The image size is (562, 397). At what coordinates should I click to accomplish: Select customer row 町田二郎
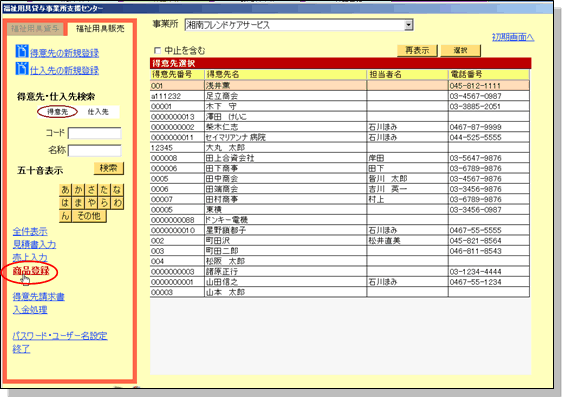339,251
